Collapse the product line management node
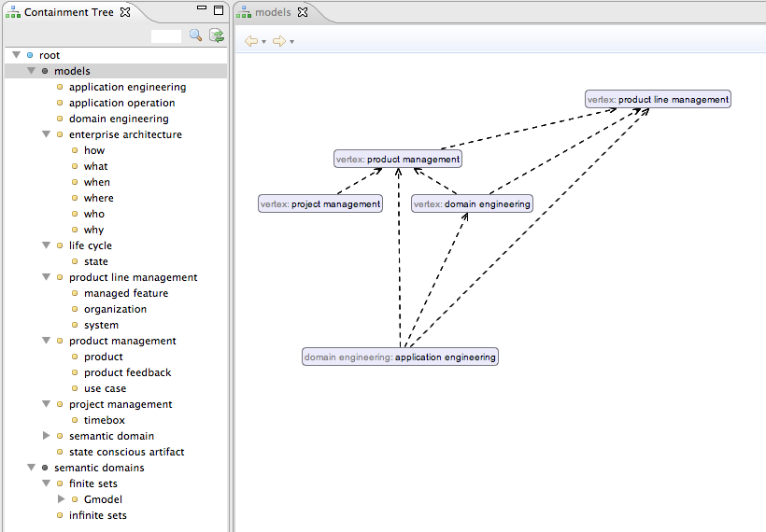The width and height of the screenshot is (766, 532). coord(47,277)
